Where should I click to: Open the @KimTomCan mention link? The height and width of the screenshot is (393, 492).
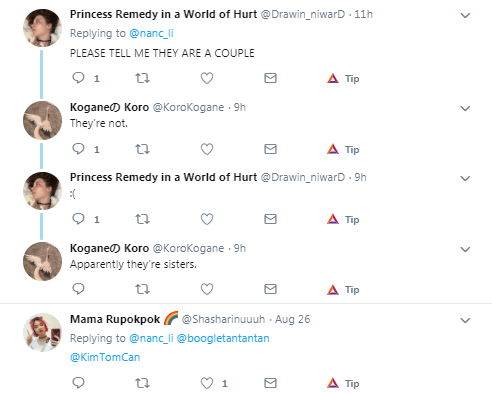[105, 357]
